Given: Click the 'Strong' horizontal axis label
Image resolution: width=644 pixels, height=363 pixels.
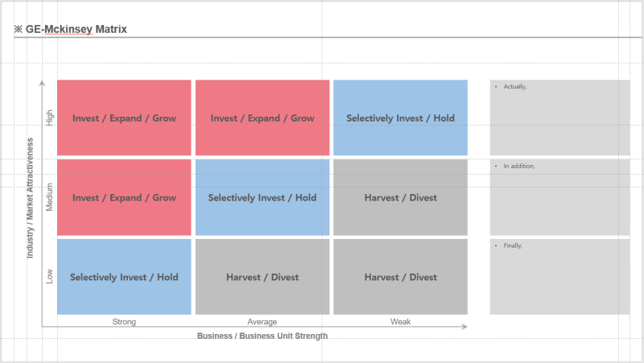Looking at the screenshot, I should click(x=124, y=322).
